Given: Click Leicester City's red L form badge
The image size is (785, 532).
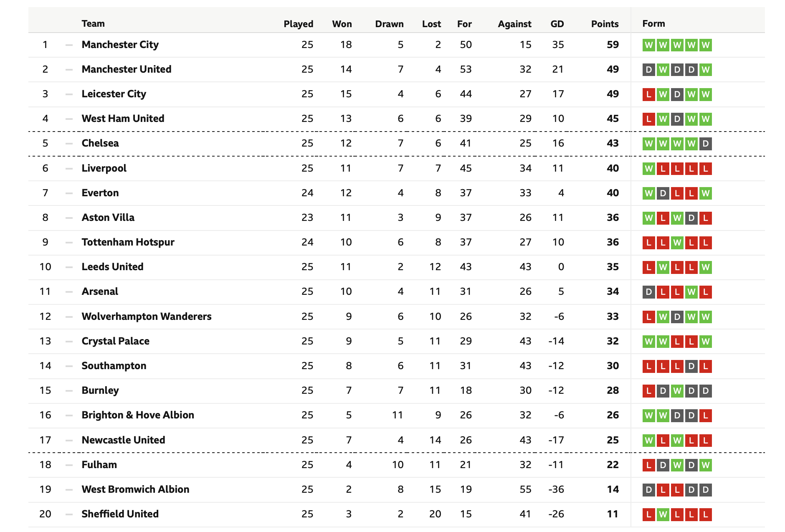Looking at the screenshot, I should 648,94.
